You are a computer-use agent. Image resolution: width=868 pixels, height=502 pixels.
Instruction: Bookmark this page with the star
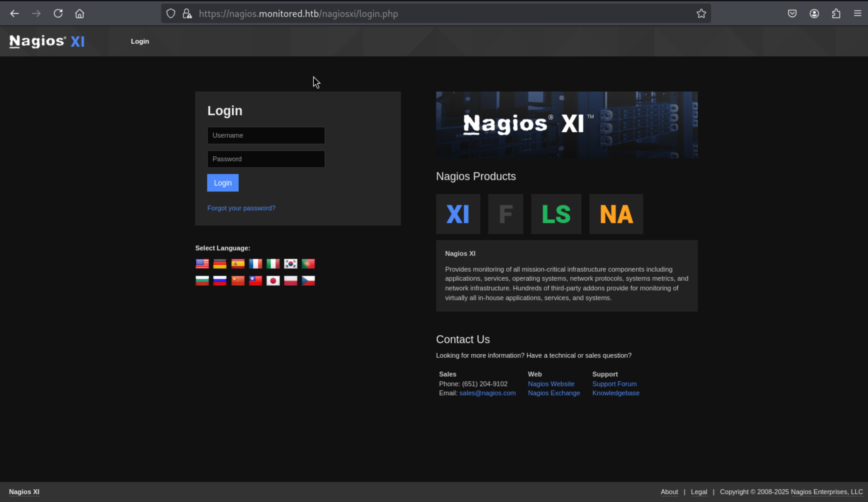click(x=701, y=14)
